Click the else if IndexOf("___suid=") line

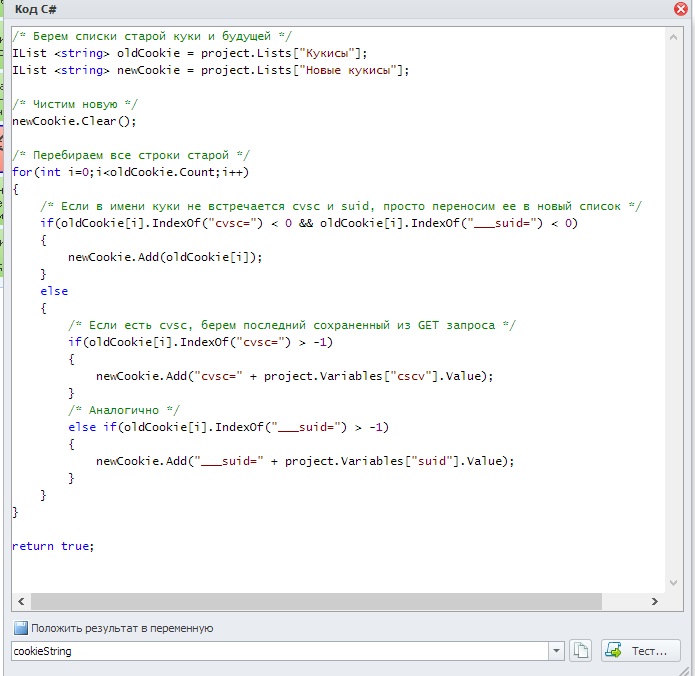point(228,427)
